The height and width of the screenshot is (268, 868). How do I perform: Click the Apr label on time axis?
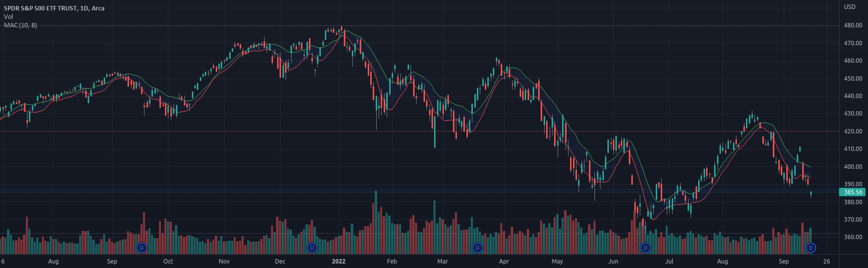504,262
